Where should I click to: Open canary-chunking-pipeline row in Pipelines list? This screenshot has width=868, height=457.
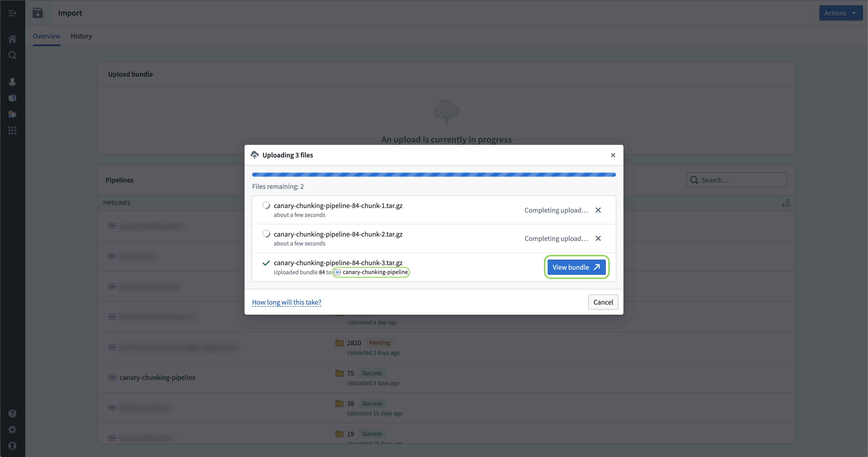click(x=446, y=377)
